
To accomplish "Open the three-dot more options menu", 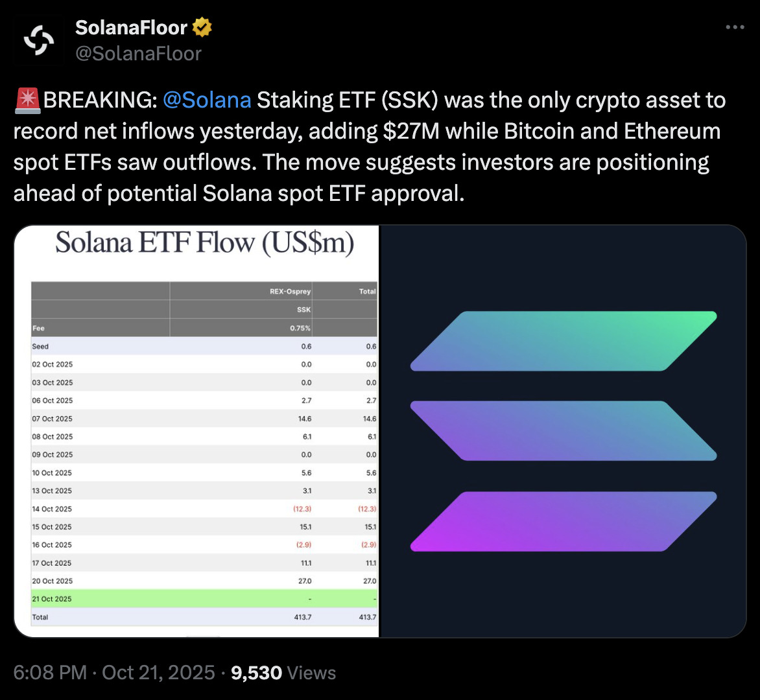I will (x=734, y=27).
